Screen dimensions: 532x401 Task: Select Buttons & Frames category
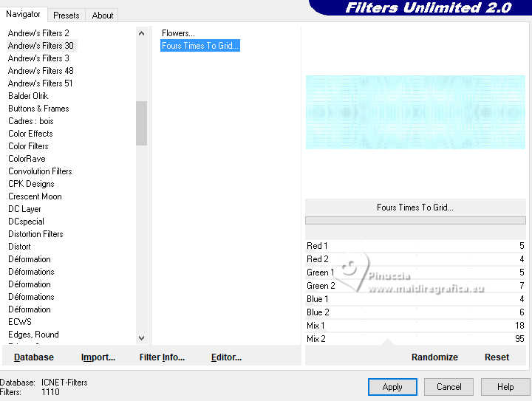coord(38,109)
